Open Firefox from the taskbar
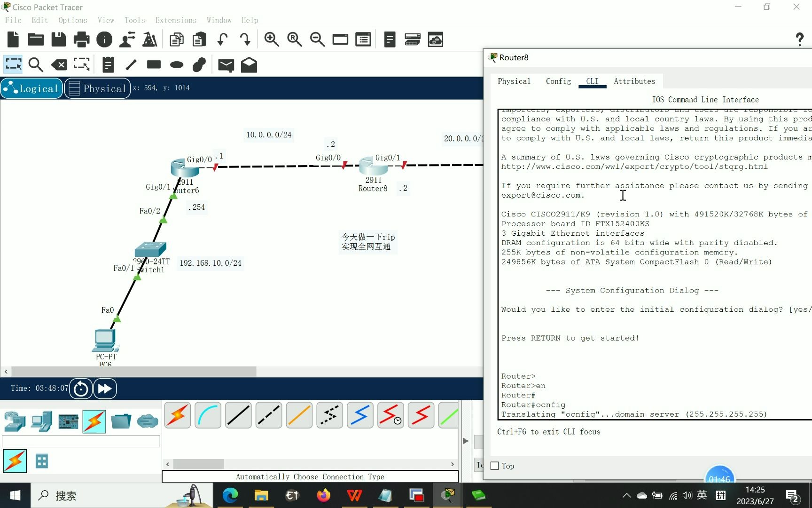Image resolution: width=812 pixels, height=508 pixels. pos(323,495)
